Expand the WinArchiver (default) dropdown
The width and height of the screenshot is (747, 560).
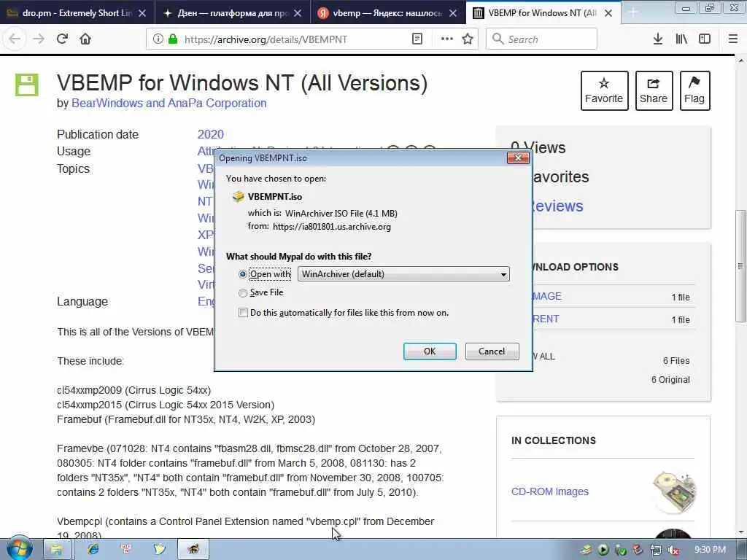(403, 274)
